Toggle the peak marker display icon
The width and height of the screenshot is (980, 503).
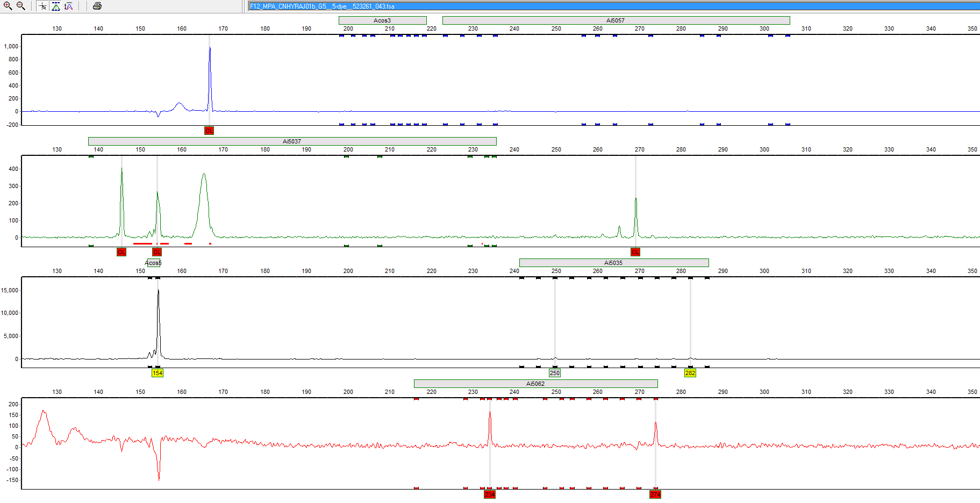[56, 6]
